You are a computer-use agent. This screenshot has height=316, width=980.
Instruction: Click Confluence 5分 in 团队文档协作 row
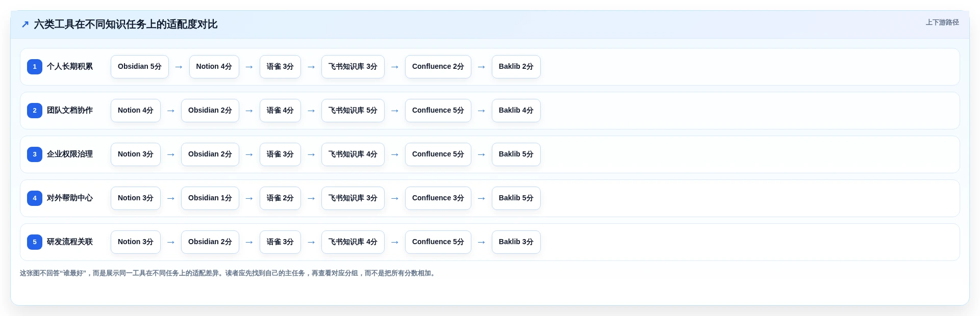438,111
